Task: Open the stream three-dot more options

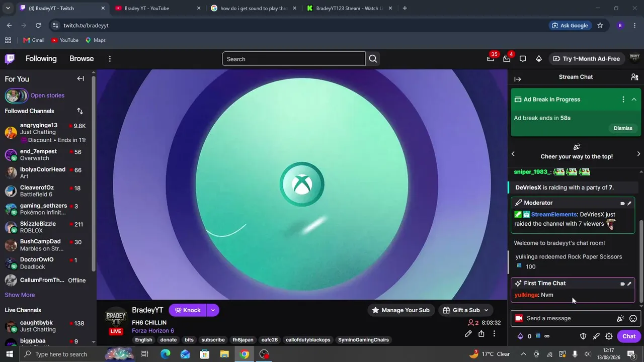Action: [495, 334]
